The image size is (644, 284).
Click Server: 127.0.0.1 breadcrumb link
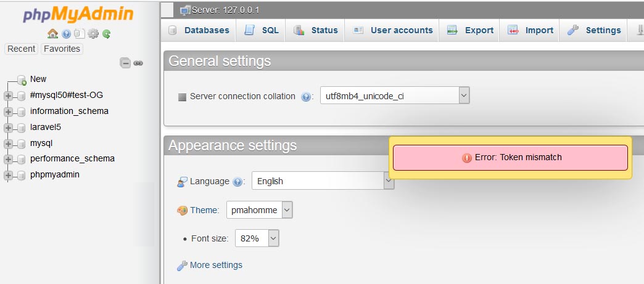point(226,10)
